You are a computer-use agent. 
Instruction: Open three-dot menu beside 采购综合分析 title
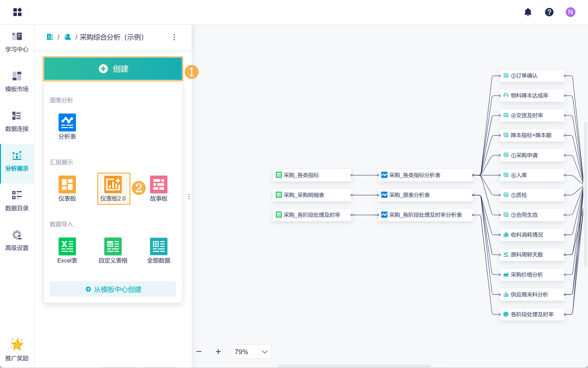point(174,37)
